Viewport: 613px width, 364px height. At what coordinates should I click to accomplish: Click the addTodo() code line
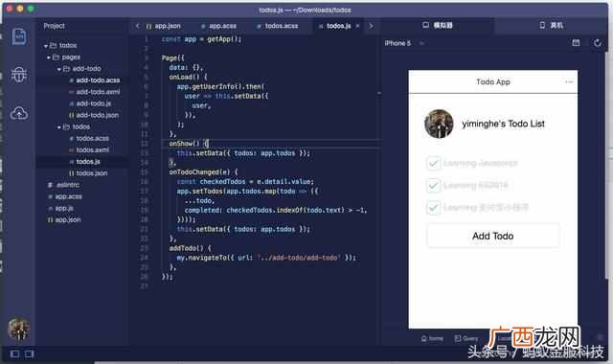click(x=190, y=248)
